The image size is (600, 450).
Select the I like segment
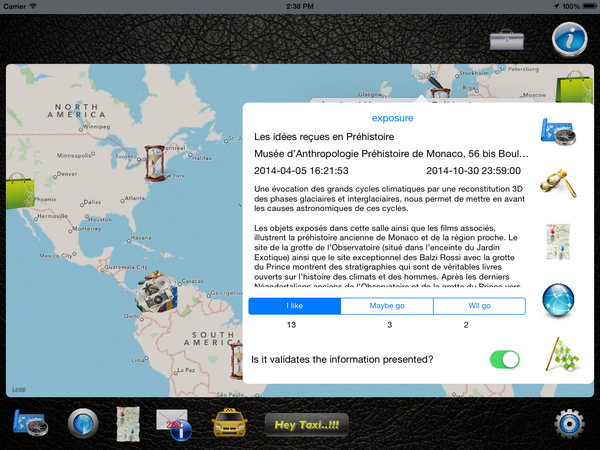pyautogui.click(x=295, y=306)
